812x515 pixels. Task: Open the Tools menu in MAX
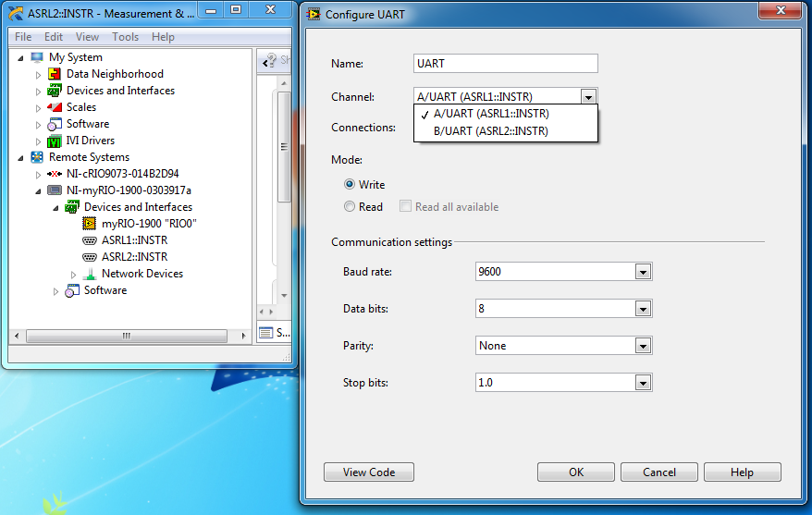[x=126, y=37]
